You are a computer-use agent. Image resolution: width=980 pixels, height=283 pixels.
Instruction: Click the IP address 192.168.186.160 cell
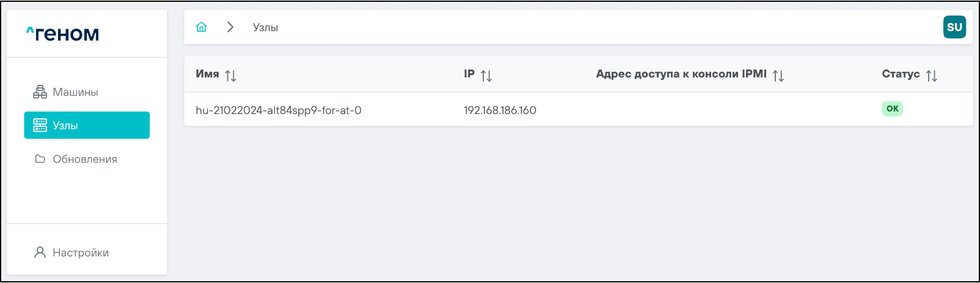500,110
